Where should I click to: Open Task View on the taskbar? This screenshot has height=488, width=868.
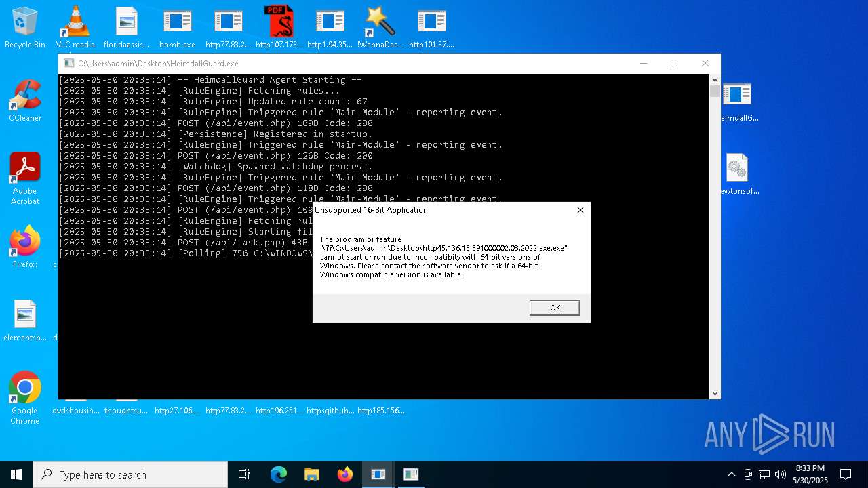(244, 474)
